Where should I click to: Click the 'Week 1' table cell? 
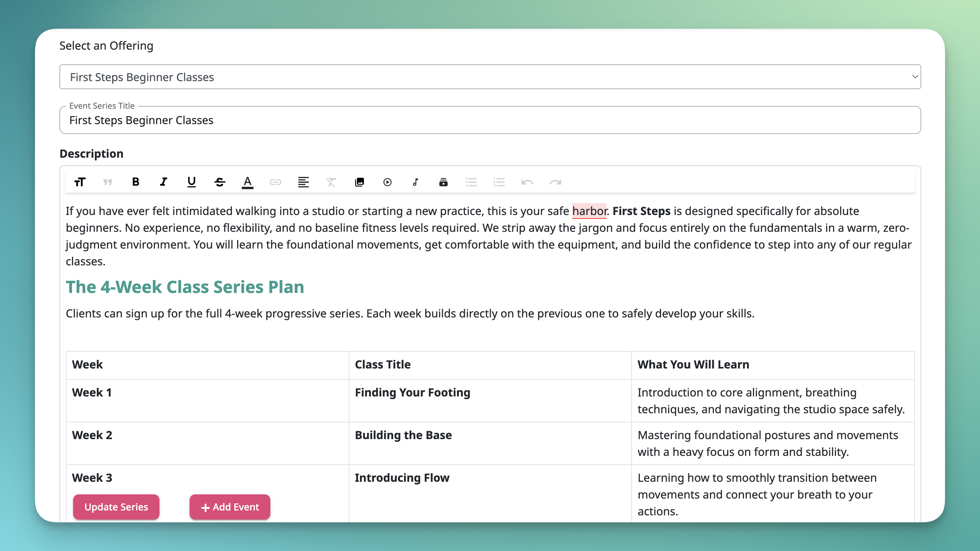point(207,401)
